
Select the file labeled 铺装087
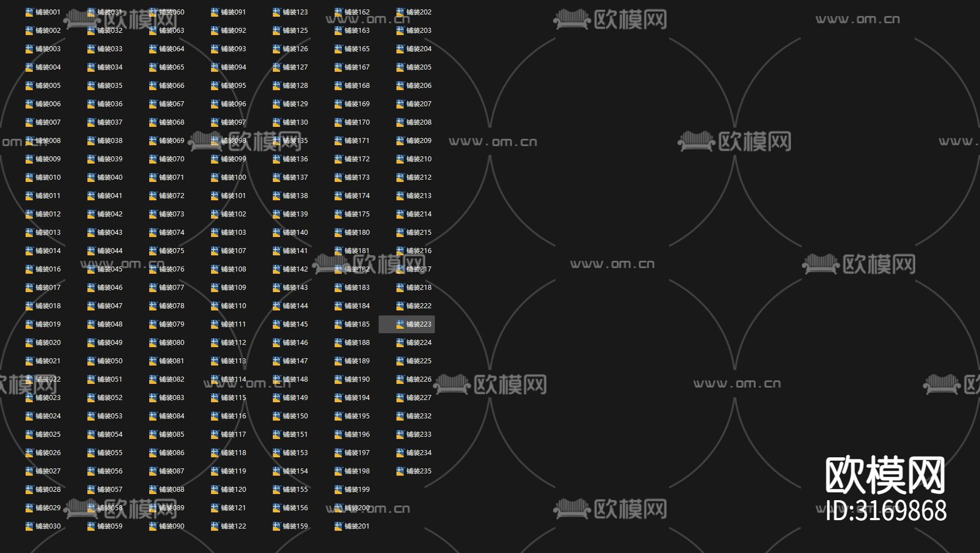coord(172,471)
